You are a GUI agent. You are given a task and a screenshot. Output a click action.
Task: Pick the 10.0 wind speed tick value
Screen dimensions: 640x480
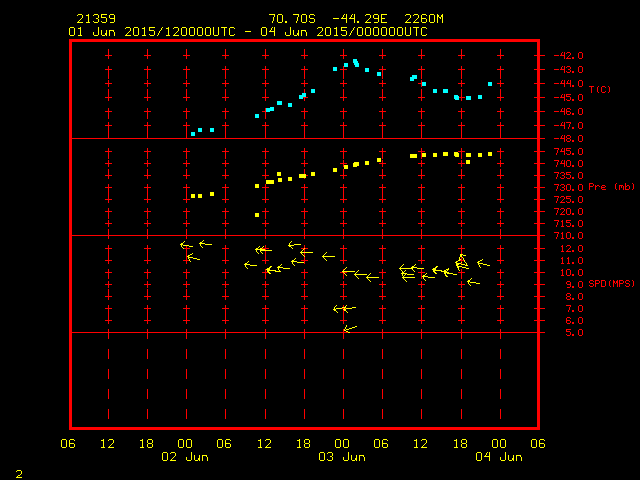point(572,273)
